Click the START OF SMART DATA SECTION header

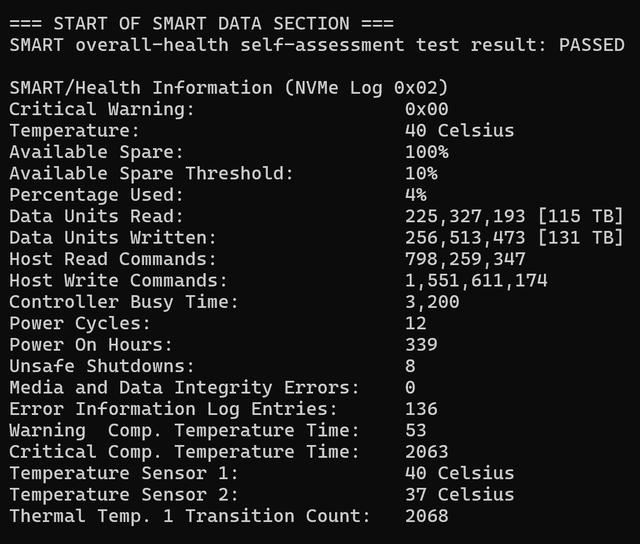click(x=202, y=24)
